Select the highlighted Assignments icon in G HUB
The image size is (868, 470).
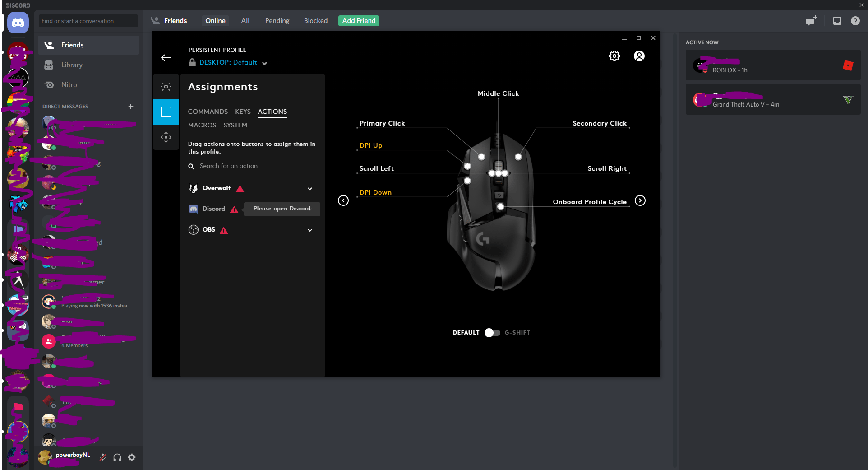point(166,112)
